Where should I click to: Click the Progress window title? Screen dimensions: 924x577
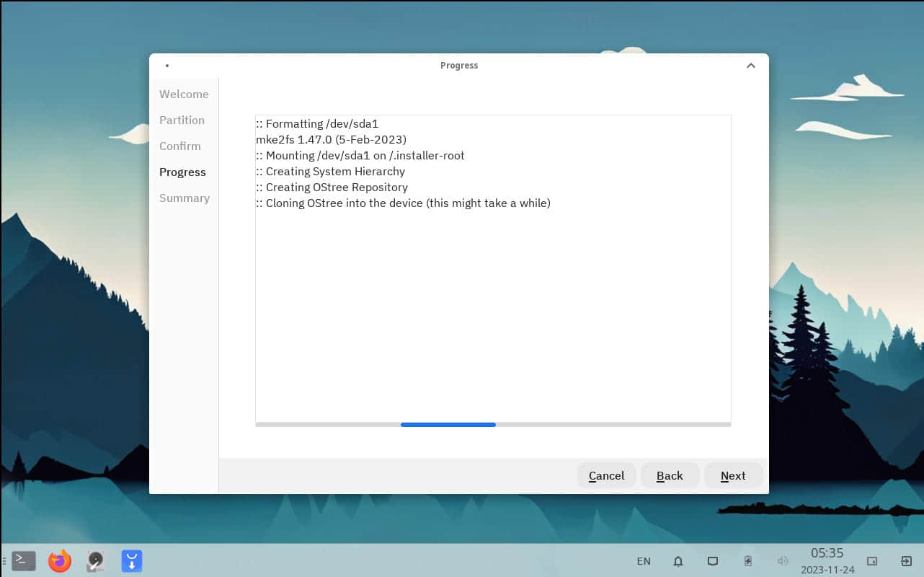459,66
